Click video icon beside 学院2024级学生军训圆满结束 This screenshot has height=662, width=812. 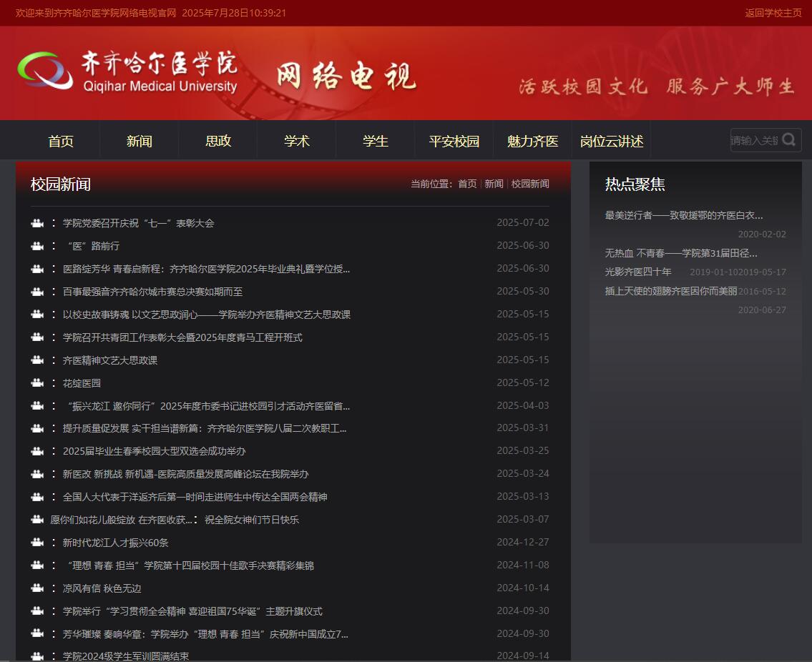click(x=37, y=656)
